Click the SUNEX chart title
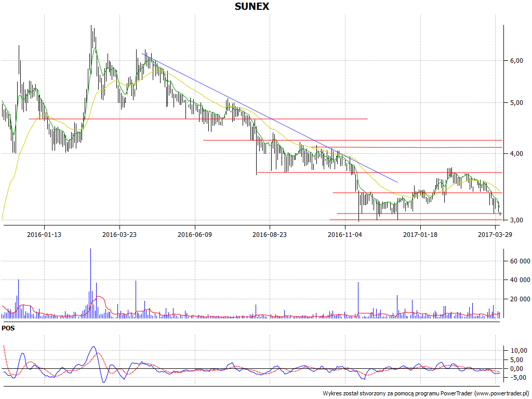 pyautogui.click(x=252, y=6)
